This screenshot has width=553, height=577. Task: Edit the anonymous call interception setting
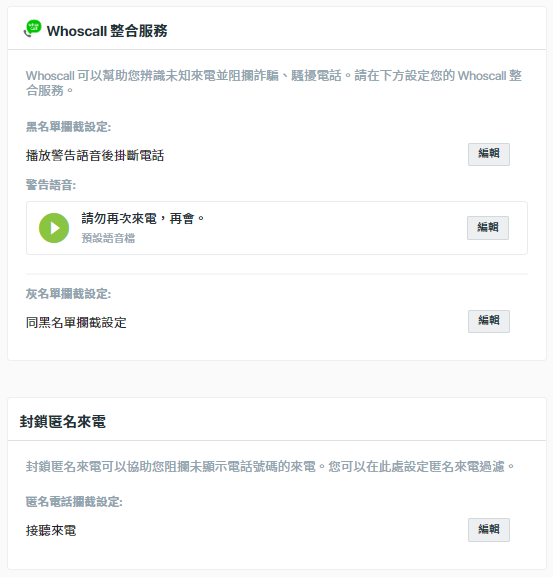click(489, 530)
